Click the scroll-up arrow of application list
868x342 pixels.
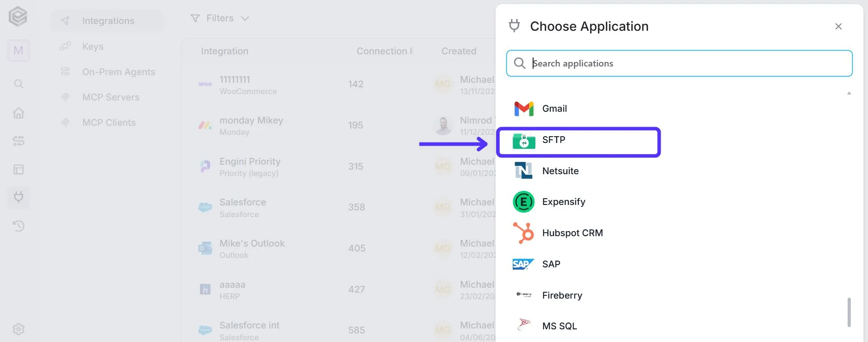point(849,93)
